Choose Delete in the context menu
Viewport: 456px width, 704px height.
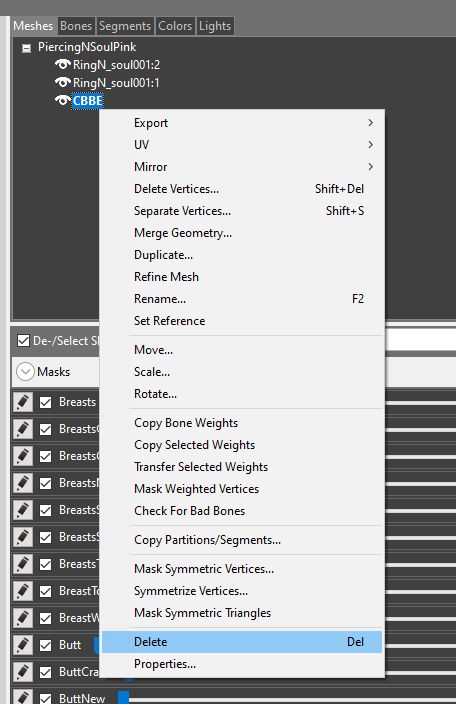(242, 642)
